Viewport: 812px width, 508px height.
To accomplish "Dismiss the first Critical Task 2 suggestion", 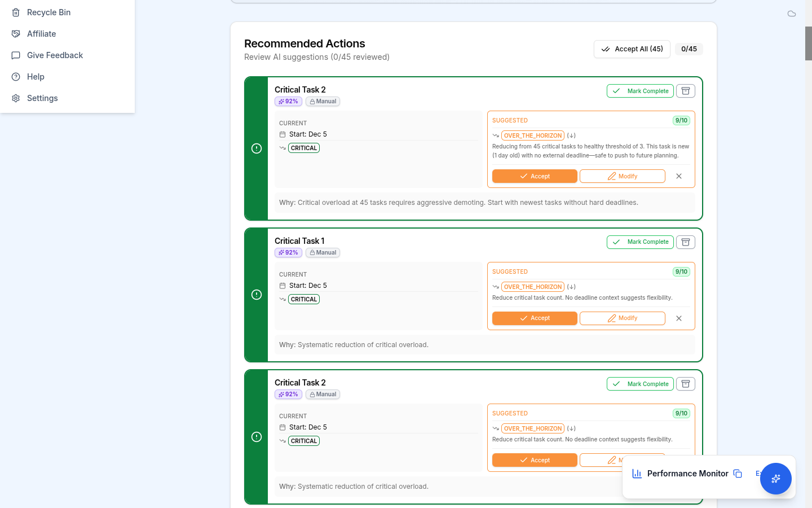I will (x=679, y=176).
